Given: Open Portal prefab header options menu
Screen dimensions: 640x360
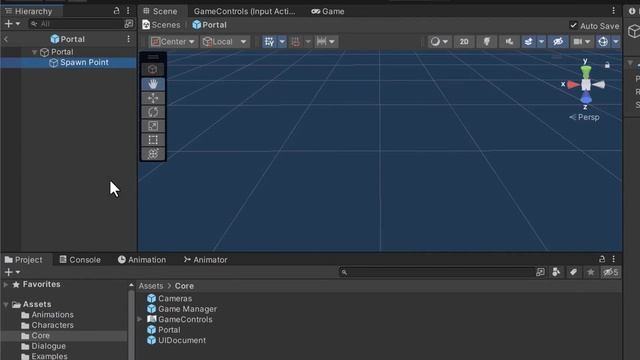Looking at the screenshot, I should (129, 39).
